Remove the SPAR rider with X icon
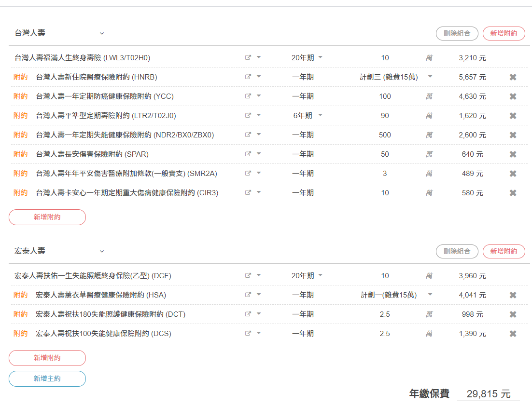The width and height of the screenshot is (532, 406). 513,154
